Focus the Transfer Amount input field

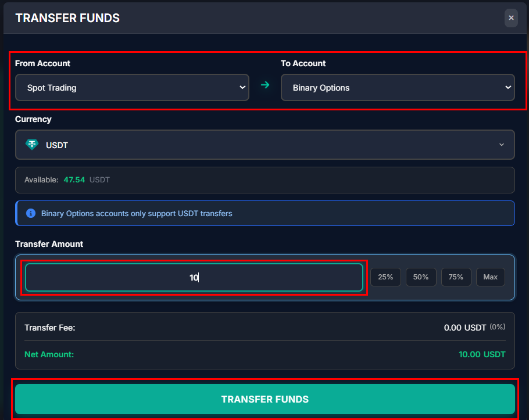coord(194,278)
